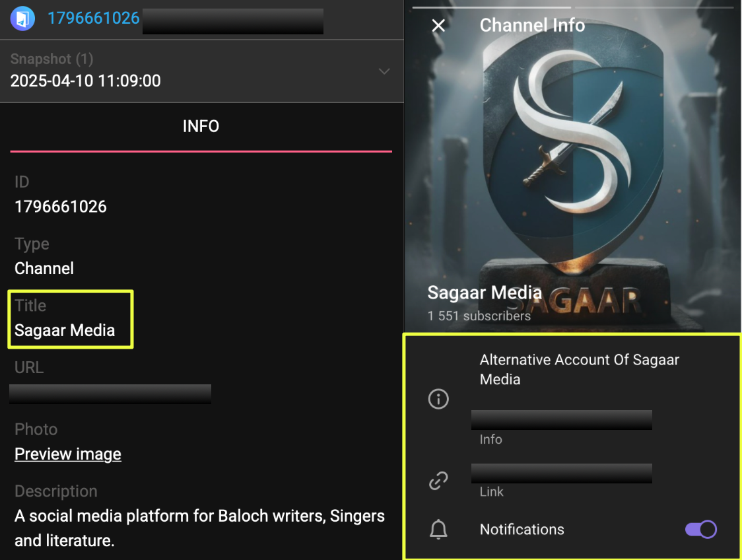Click the Sagaar Media value under Title

pos(65,330)
